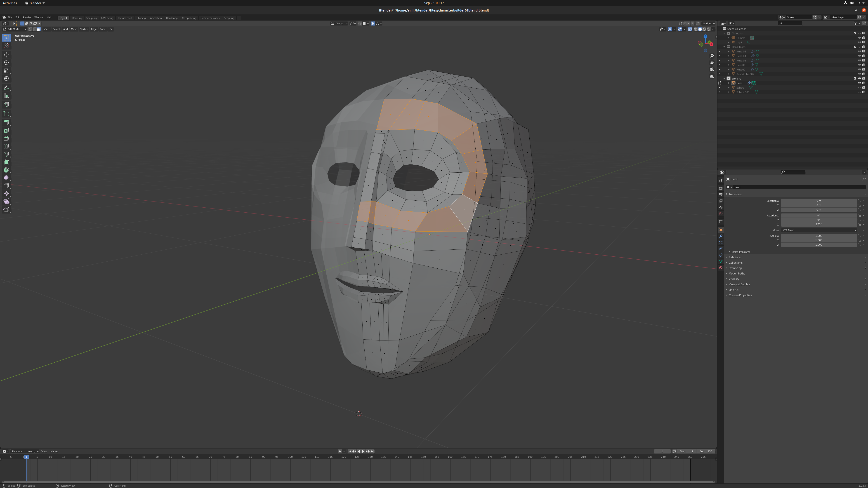Switch to Wireframe viewport shading
Screen dimensions: 868x488
pos(696,29)
